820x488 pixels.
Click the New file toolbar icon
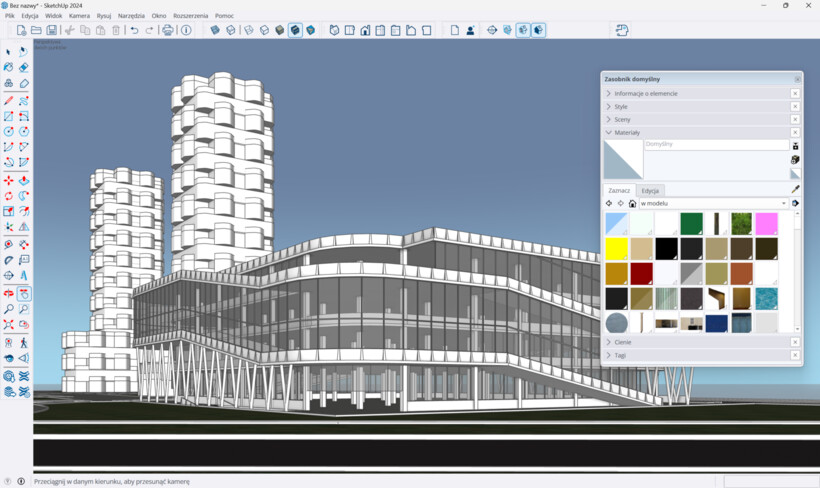(x=21, y=30)
